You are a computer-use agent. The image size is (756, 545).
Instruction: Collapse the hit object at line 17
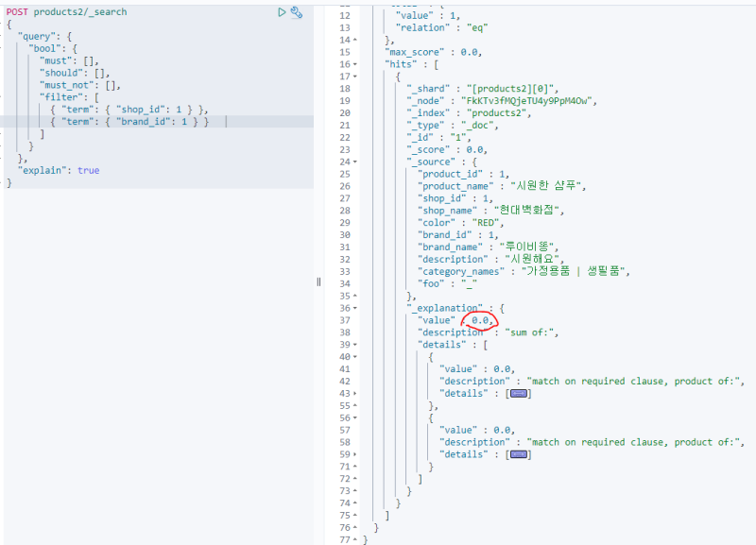(x=355, y=77)
